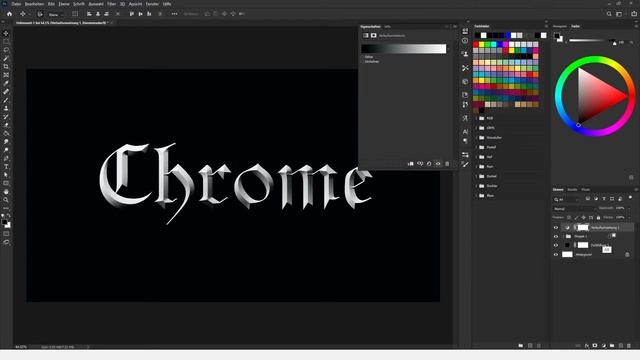Image resolution: width=640 pixels, height=360 pixels.
Task: Select the Move tool in the toolbox
Action: [x=6, y=33]
